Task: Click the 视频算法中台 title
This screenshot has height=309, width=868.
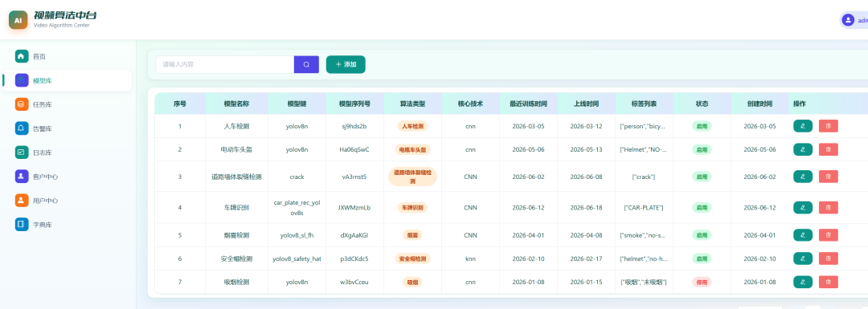Action: click(65, 15)
